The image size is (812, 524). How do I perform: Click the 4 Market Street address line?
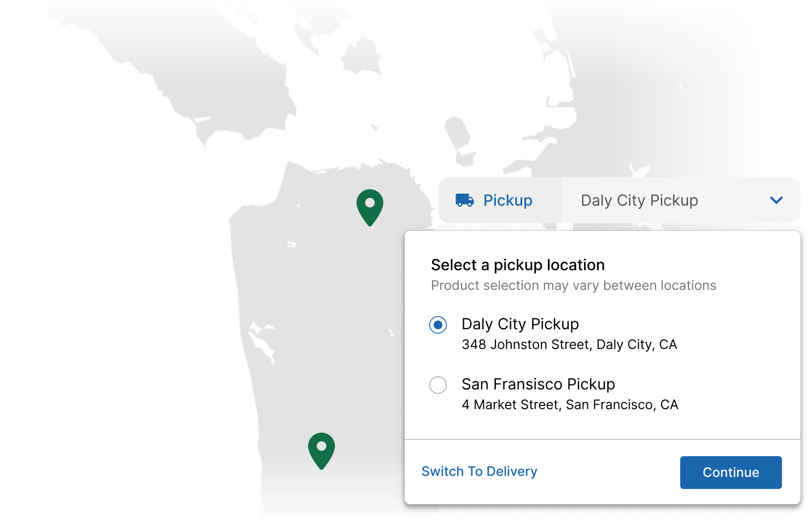click(570, 405)
